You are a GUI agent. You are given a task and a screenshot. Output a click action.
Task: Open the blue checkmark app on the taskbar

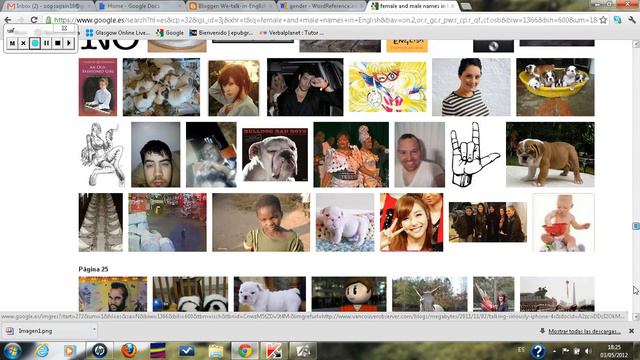(187, 351)
